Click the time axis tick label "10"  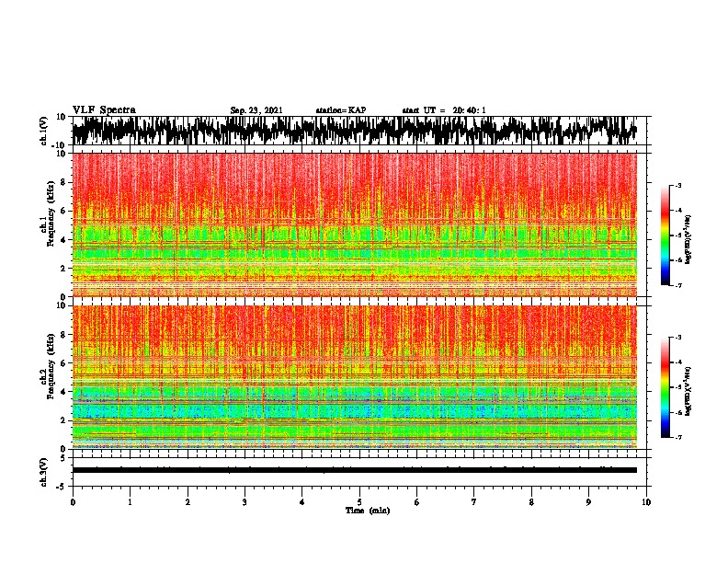646,502
